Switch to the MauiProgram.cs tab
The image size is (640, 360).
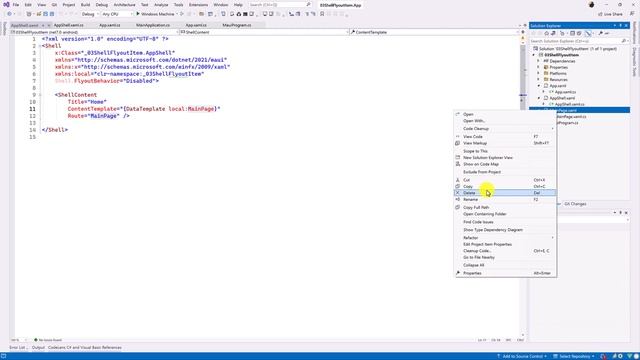coord(237,25)
